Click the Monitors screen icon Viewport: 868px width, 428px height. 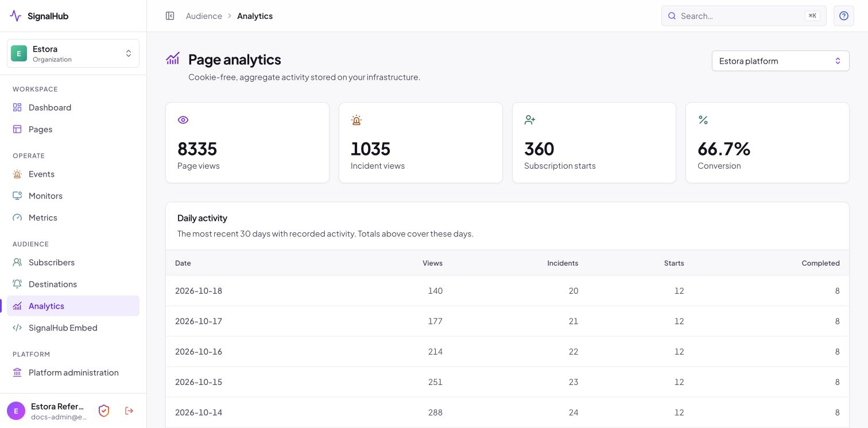click(x=17, y=196)
